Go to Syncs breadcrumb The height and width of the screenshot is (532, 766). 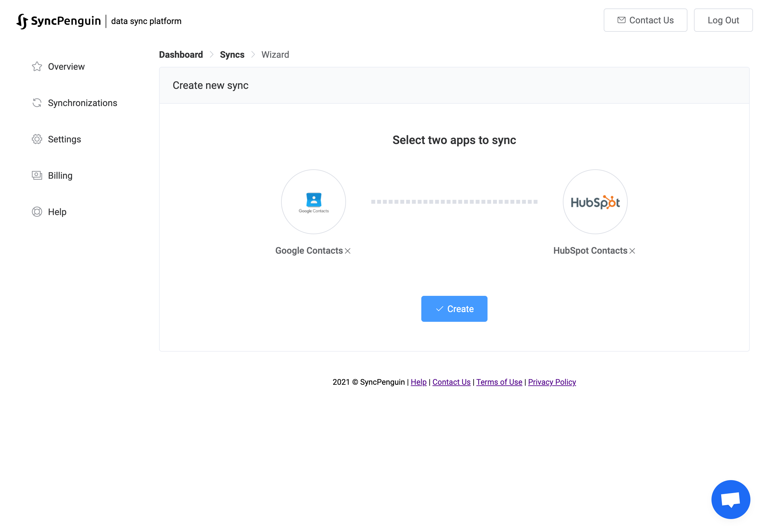point(232,55)
